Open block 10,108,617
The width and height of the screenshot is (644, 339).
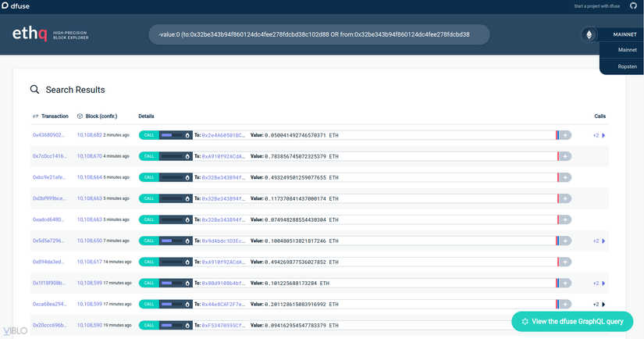coord(90,262)
